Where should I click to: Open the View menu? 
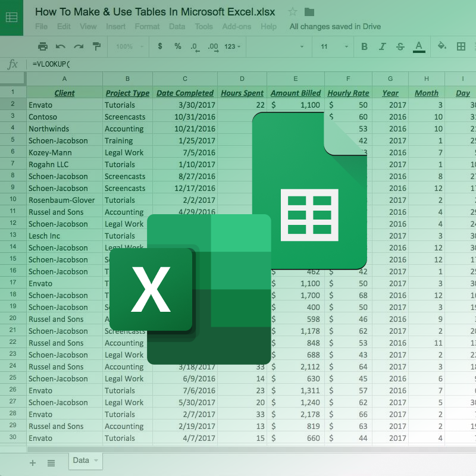point(88,26)
